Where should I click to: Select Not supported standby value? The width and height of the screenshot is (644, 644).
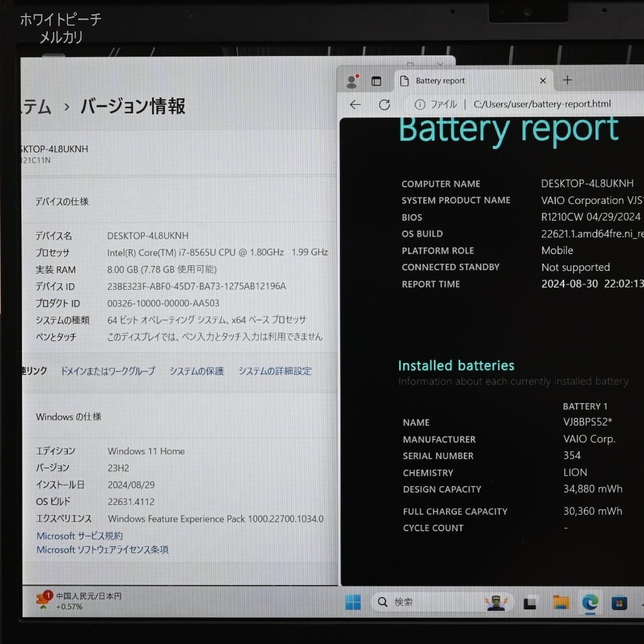pyautogui.click(x=576, y=267)
